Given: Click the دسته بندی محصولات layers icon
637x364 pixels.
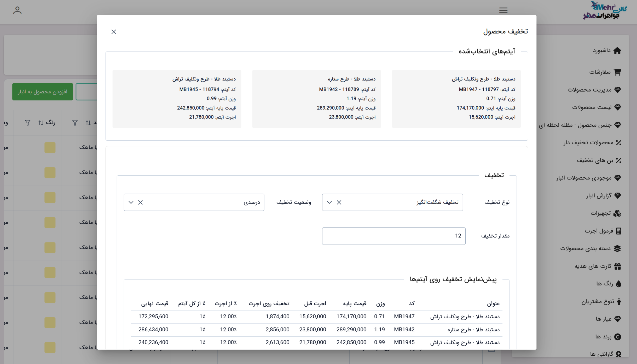Looking at the screenshot, I should (x=617, y=248).
